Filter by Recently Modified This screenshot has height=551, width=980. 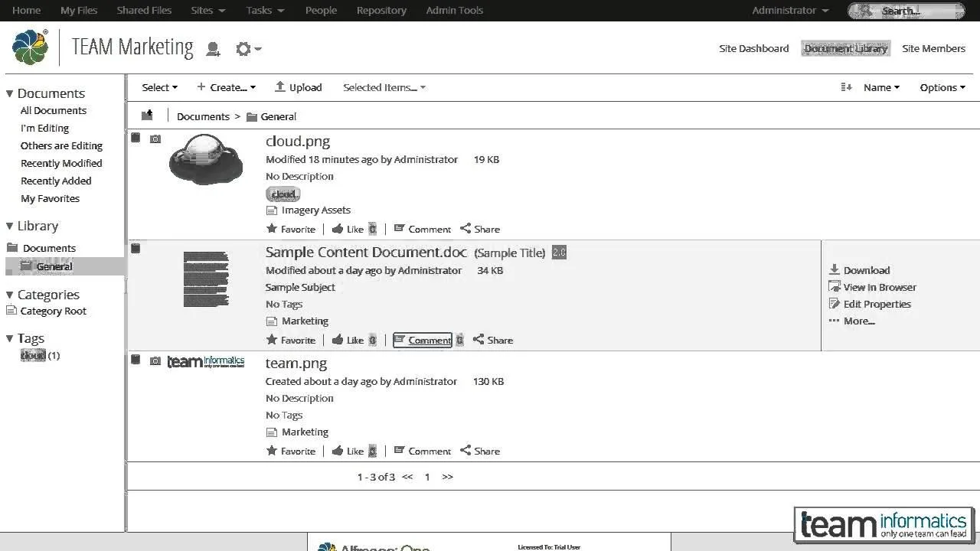click(61, 163)
